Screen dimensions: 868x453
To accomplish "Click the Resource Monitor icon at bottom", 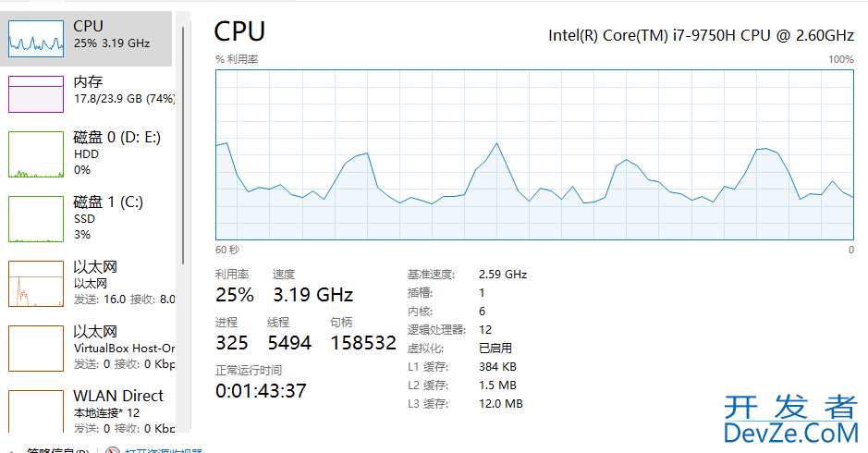I will tap(113, 451).
